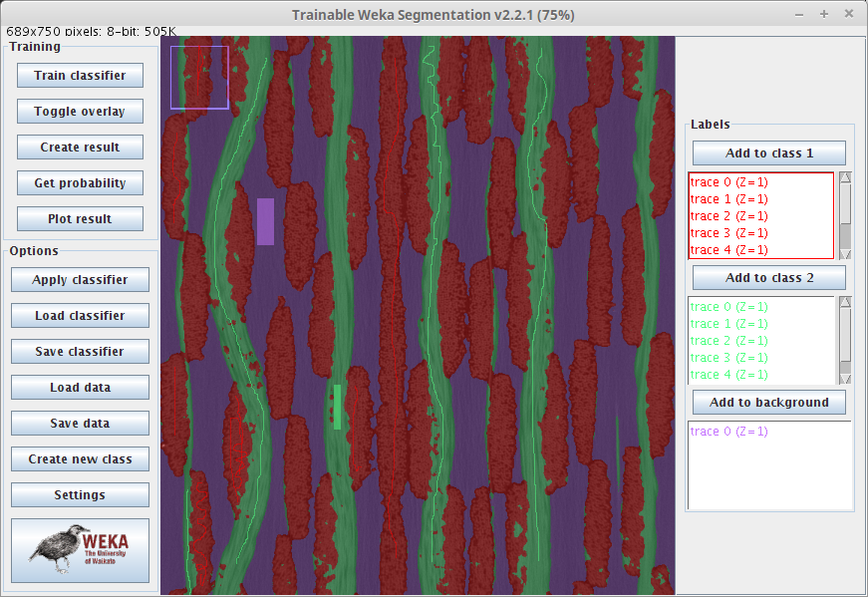Click Add to background button
The image size is (868, 597).
768,403
